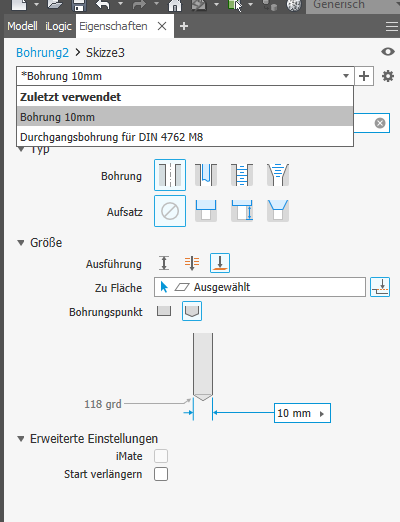Toggle the iMate checkbox
Viewport: 400px width, 522px height.
click(161, 456)
